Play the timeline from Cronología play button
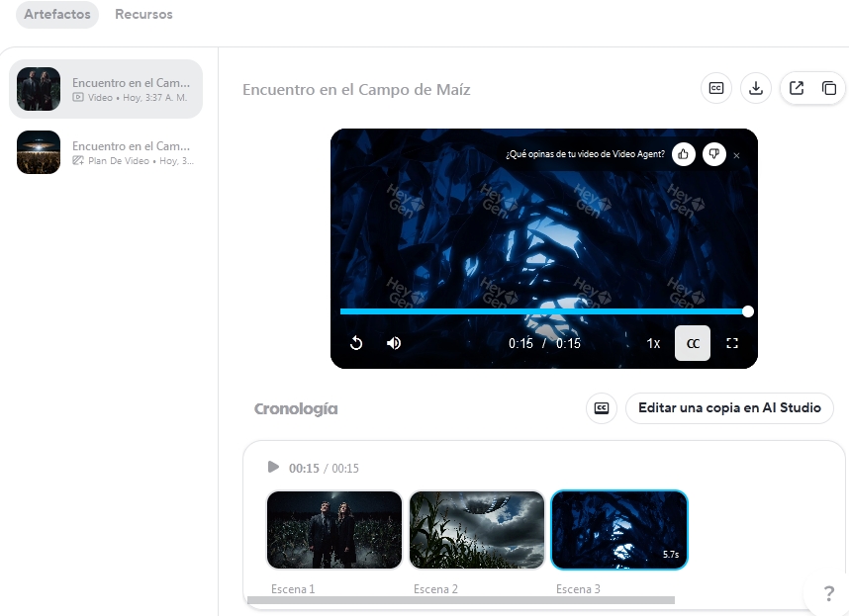The width and height of the screenshot is (849, 616). tap(273, 467)
